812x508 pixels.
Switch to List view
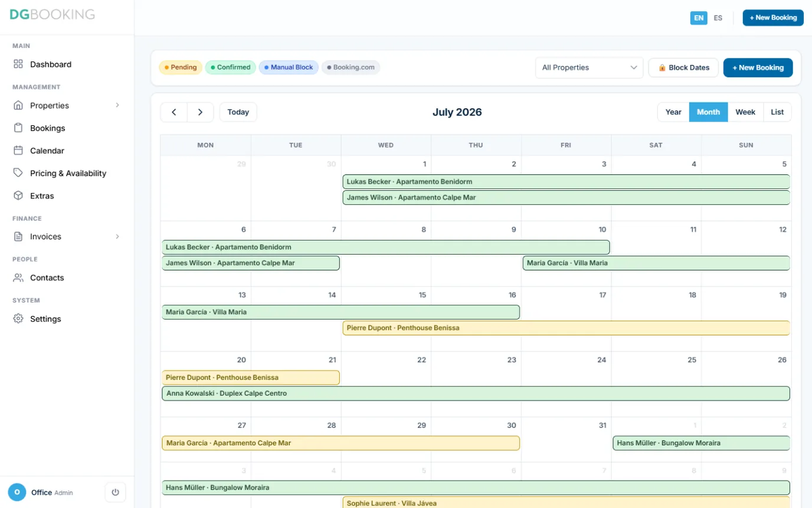click(777, 112)
